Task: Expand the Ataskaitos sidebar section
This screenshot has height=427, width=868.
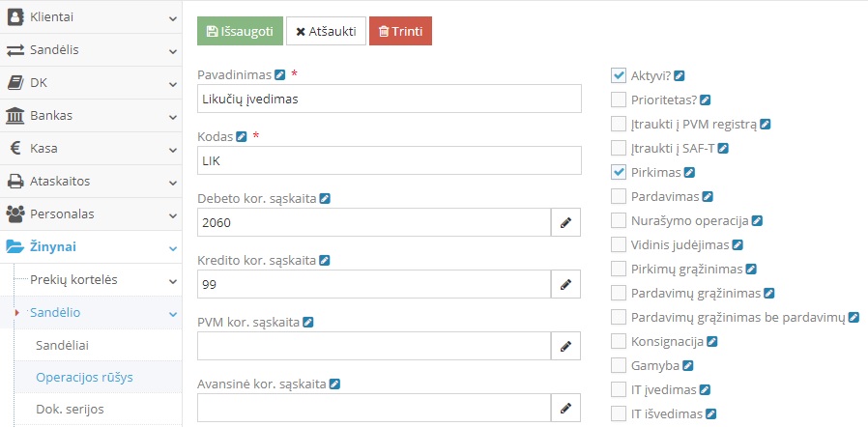Action: coord(91,181)
